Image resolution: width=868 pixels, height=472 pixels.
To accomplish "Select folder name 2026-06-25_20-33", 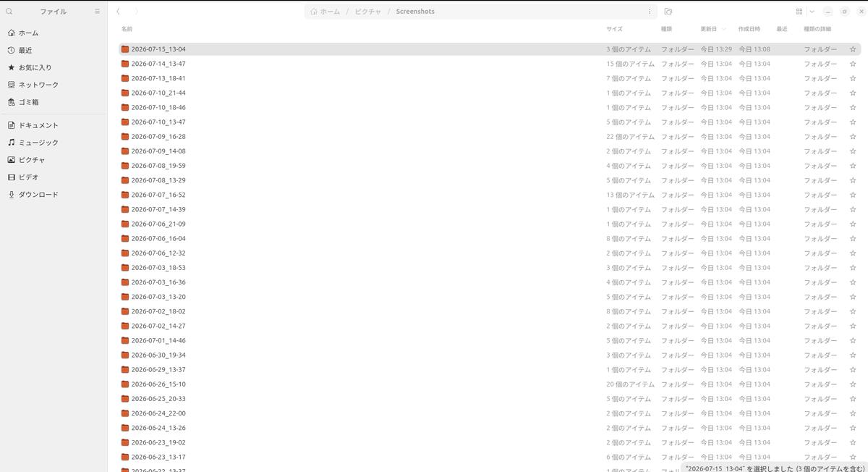I will pos(158,399).
